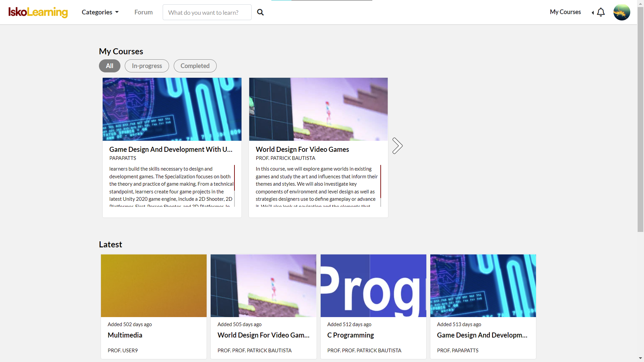
Task: Open the C Programming course thumbnail
Action: click(373, 286)
